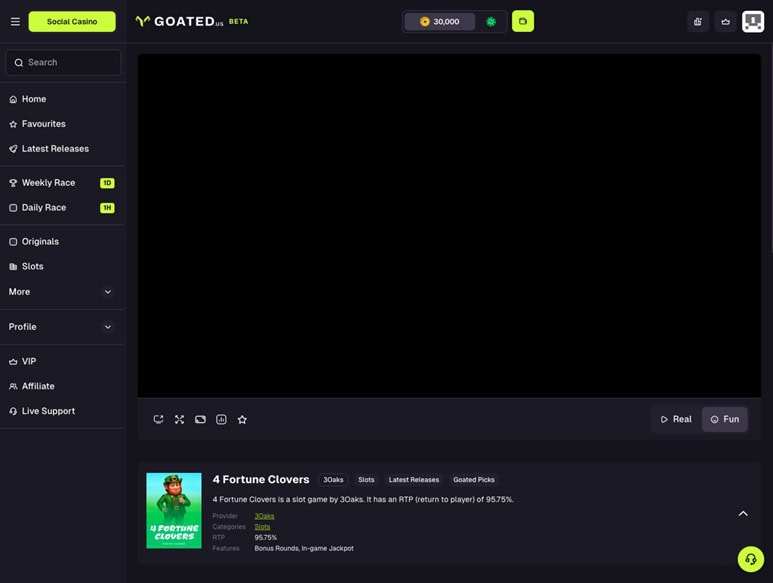
Task: Click the Goated Picks tag chip
Action: pos(474,480)
